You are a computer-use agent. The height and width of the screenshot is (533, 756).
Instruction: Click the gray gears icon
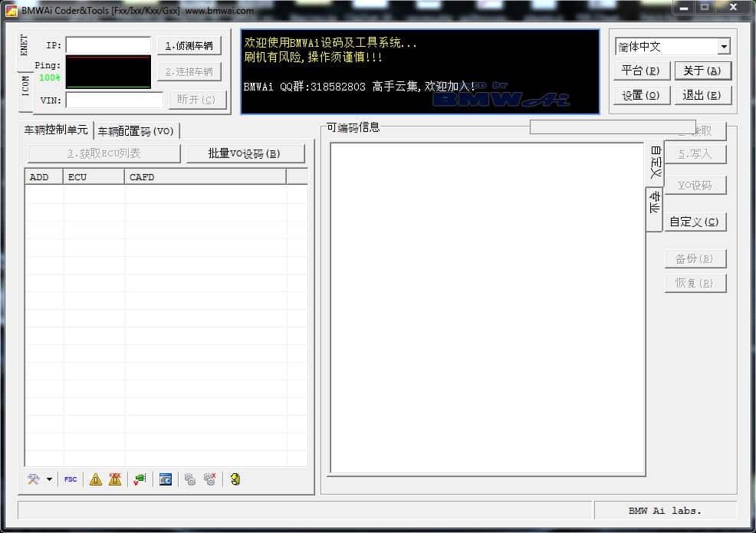pos(190,479)
